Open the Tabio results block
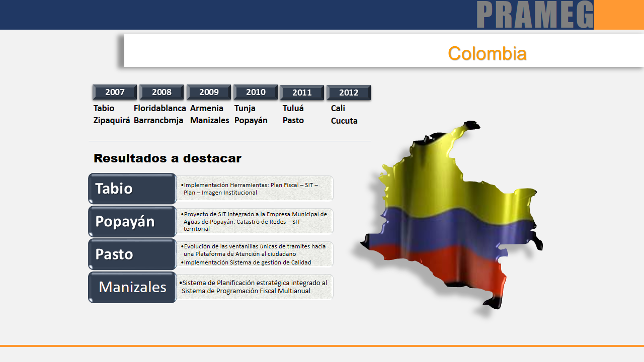 point(132,189)
